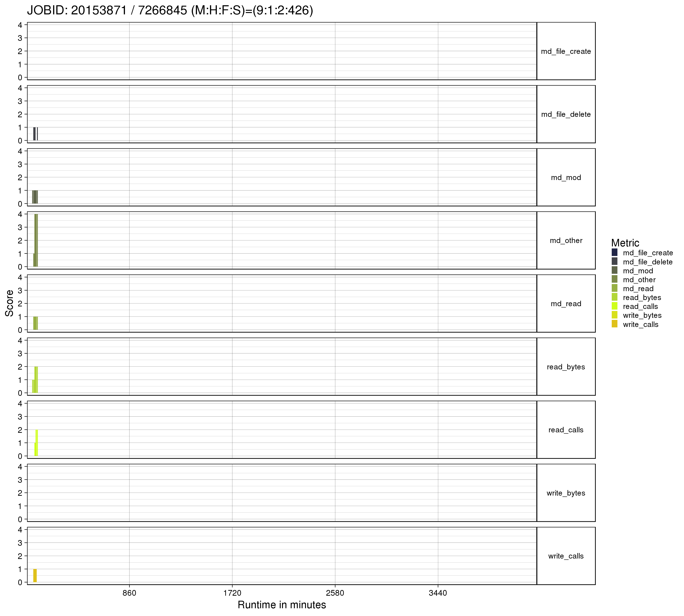Screen dimensions: 684x616
Task: Click the md_file_create legend color swatch
Action: (615, 253)
